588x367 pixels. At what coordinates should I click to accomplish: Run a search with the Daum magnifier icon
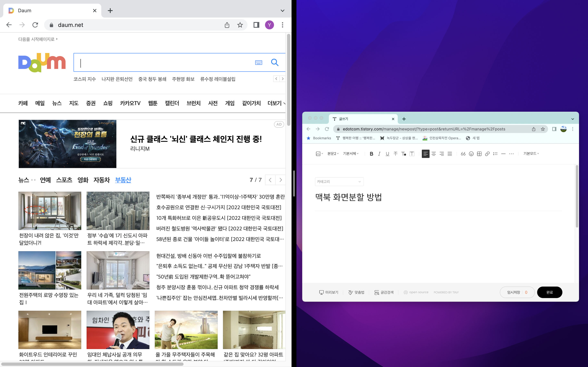click(275, 62)
